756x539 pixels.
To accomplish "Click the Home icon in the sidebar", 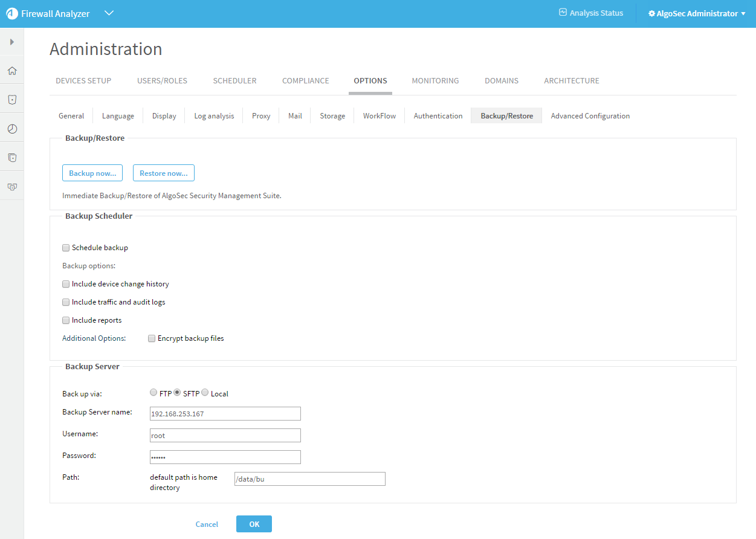I will tap(12, 71).
